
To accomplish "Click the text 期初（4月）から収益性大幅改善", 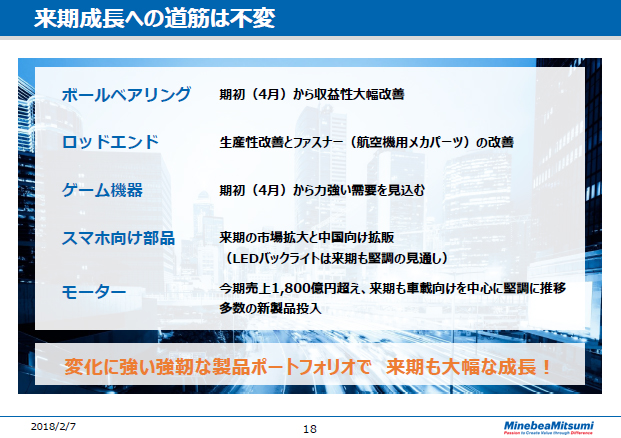I will tap(312, 94).
